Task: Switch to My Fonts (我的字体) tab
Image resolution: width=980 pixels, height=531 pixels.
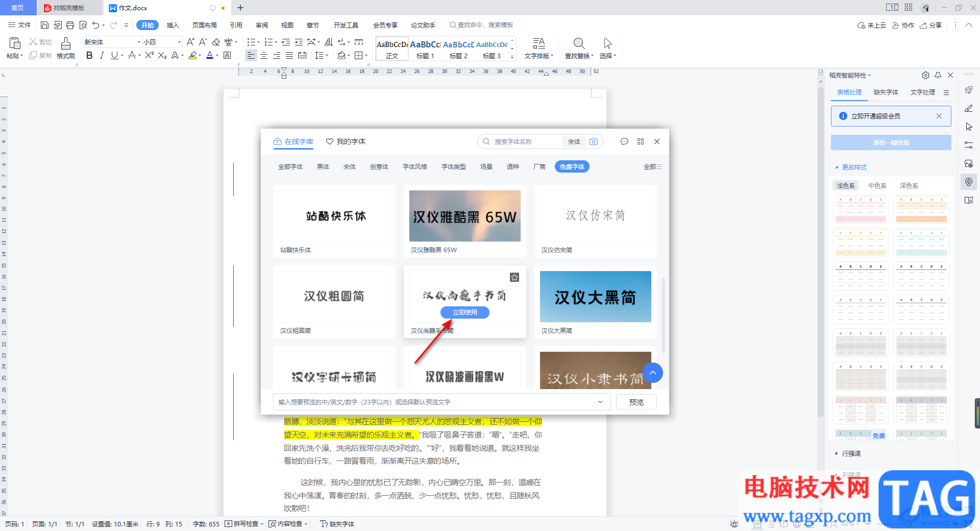Action: [346, 141]
